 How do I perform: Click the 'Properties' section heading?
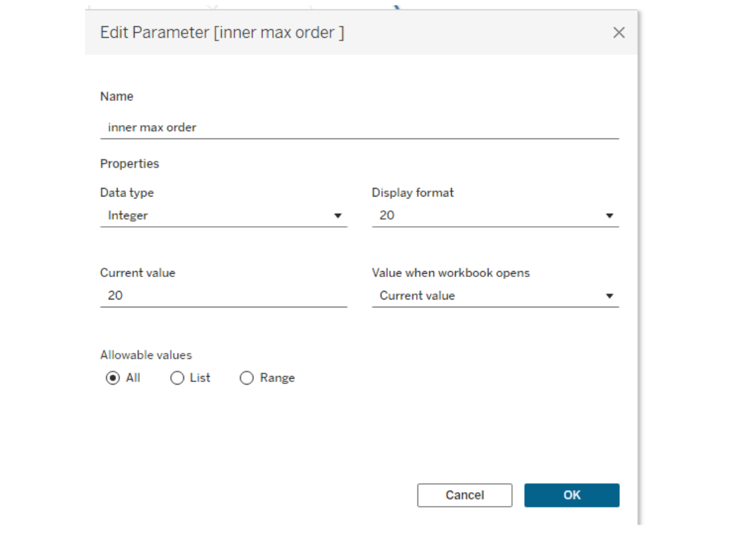[129, 164]
